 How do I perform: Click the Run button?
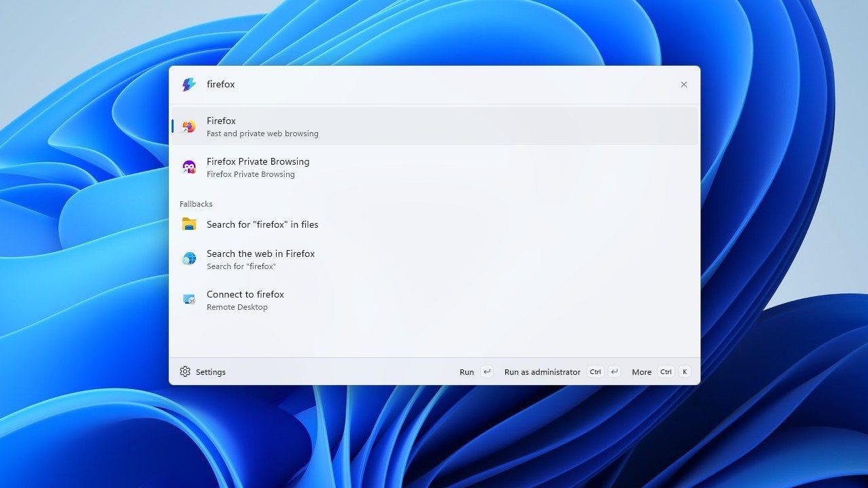coord(476,371)
